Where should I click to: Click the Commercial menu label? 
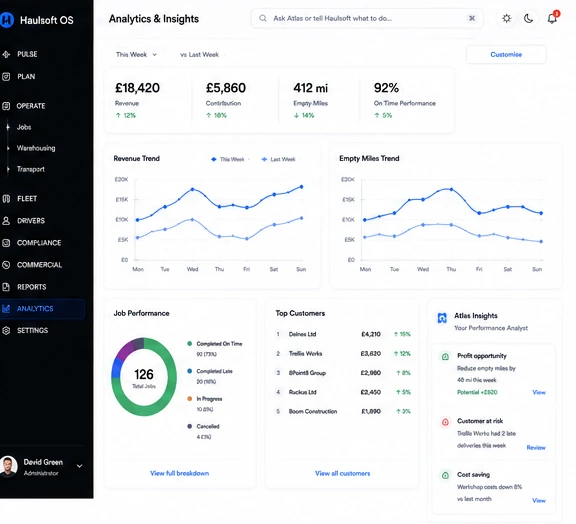39,265
